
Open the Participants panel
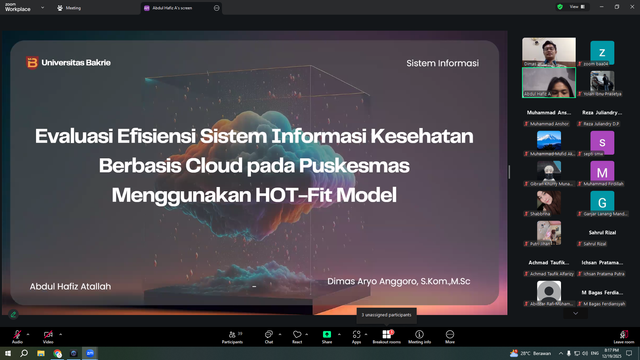tap(232, 337)
